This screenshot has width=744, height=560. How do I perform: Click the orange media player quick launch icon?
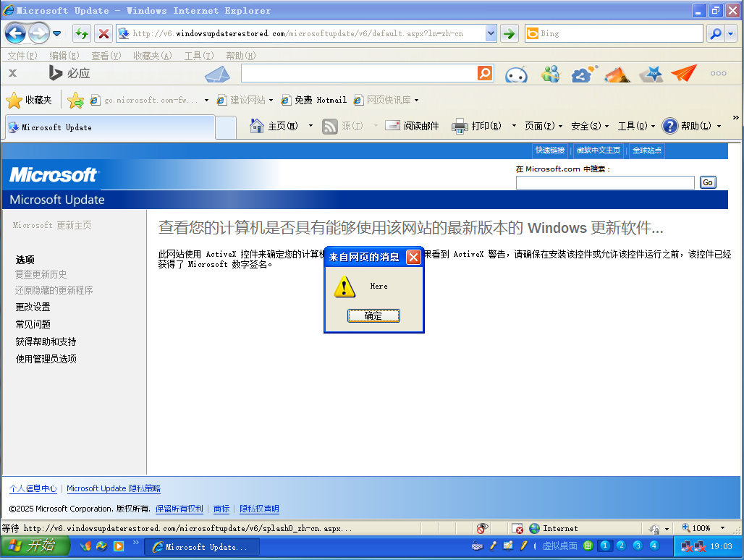tap(119, 546)
